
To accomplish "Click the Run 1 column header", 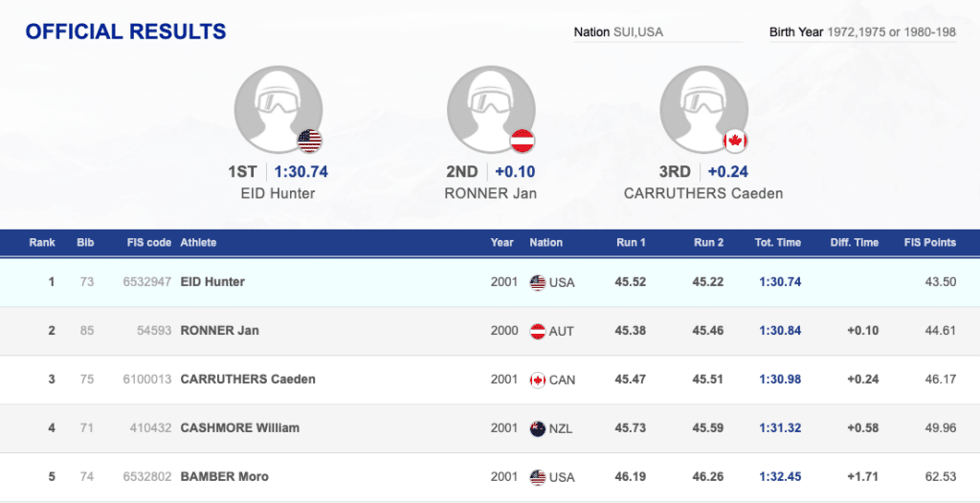I will (x=630, y=243).
